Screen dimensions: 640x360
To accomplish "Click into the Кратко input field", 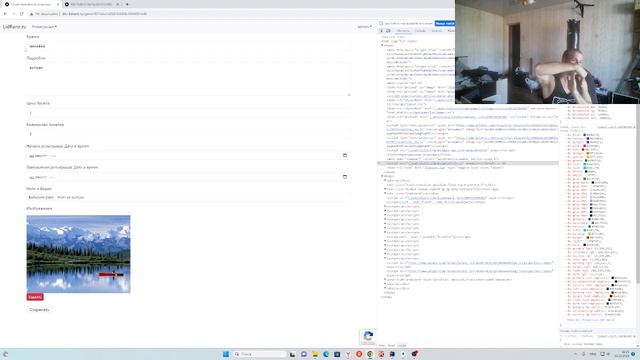I will (189, 46).
